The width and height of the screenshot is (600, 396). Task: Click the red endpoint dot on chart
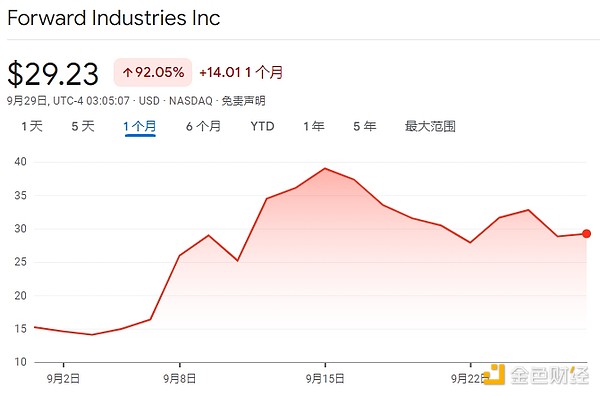coord(586,233)
